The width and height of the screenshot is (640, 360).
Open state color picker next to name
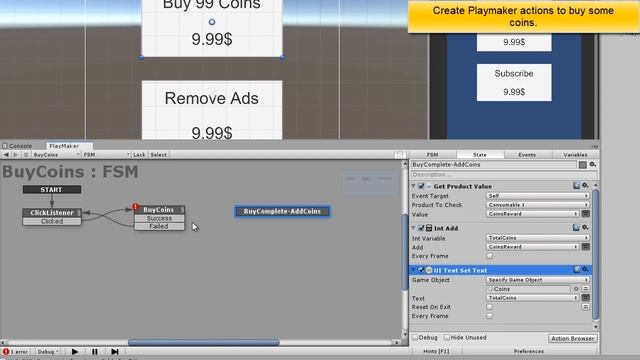pos(582,164)
